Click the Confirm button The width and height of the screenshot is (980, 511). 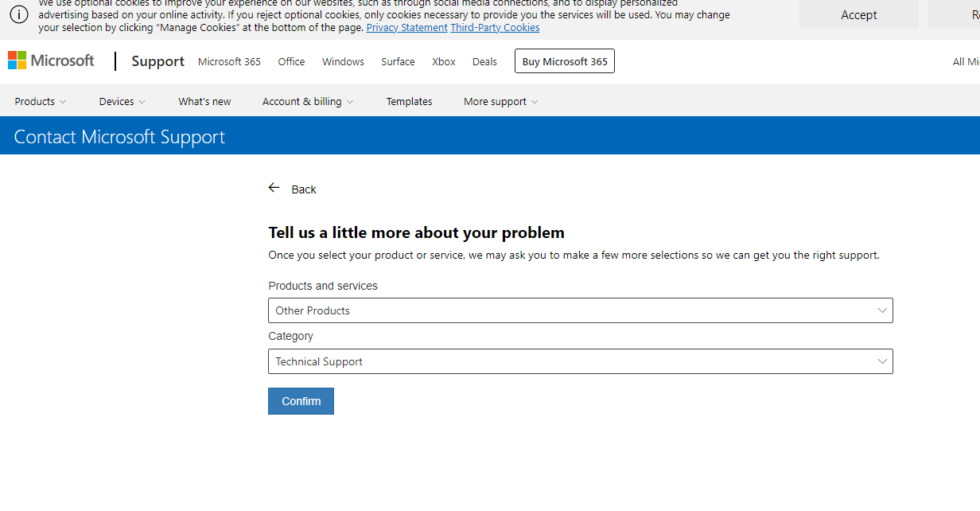(x=301, y=401)
